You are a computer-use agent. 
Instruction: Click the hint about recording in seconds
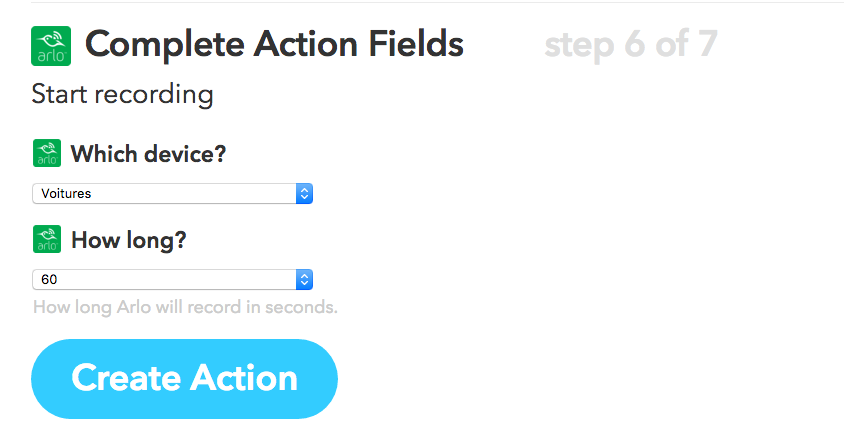185,307
